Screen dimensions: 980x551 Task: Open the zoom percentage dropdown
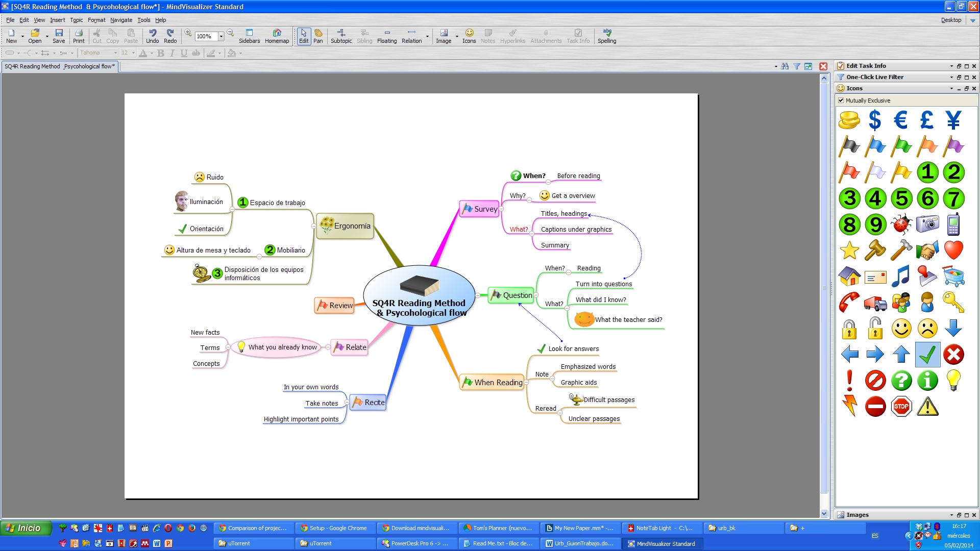coord(221,36)
